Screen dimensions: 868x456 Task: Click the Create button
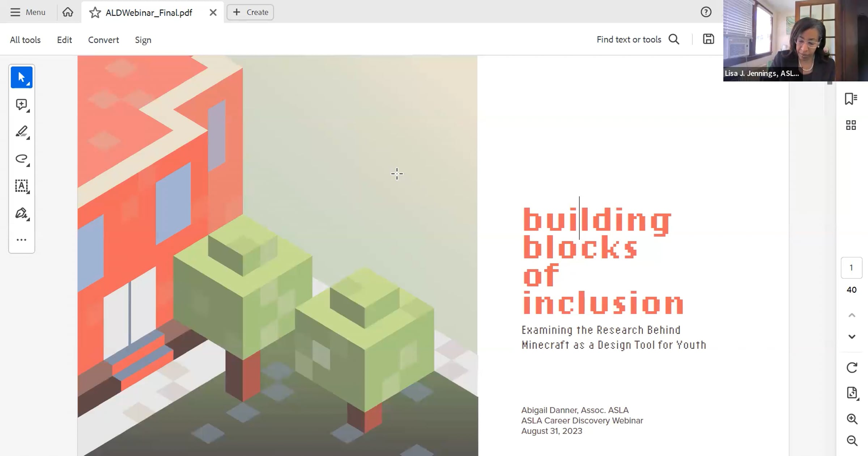(250, 12)
